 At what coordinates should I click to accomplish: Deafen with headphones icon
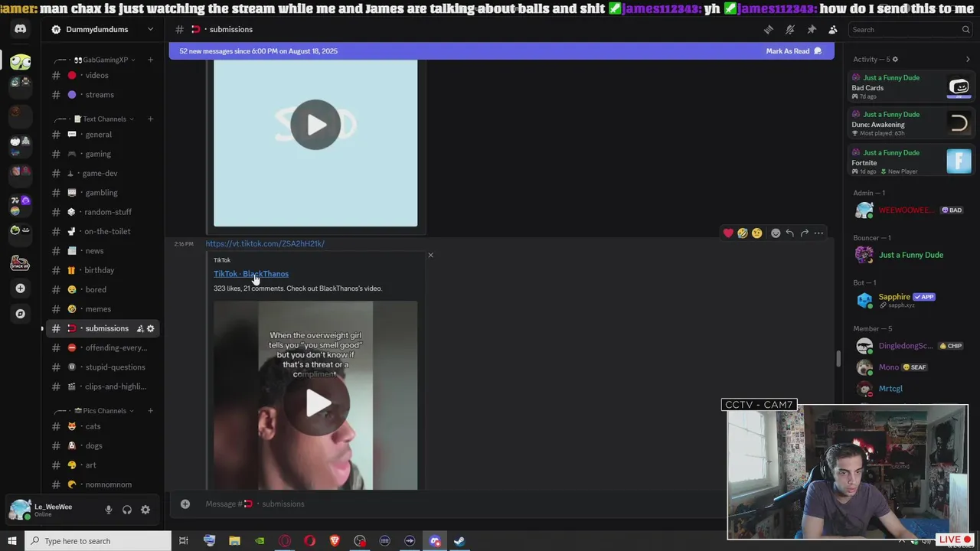click(x=127, y=510)
